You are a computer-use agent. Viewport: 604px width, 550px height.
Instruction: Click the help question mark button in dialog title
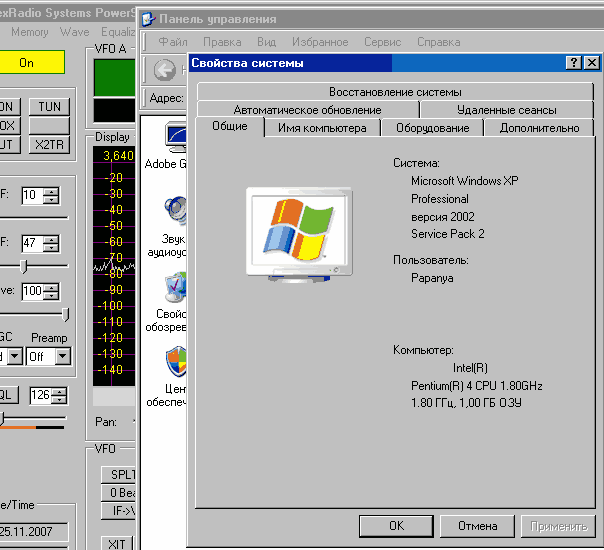pyautogui.click(x=573, y=63)
